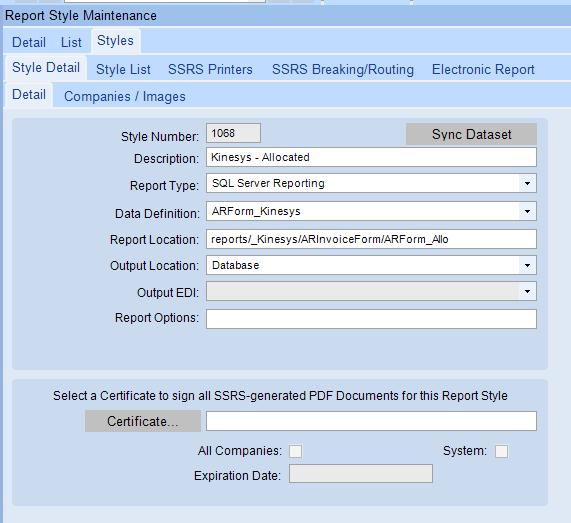
Task: Expand the Output Location dropdown arrow
Action: click(x=527, y=265)
